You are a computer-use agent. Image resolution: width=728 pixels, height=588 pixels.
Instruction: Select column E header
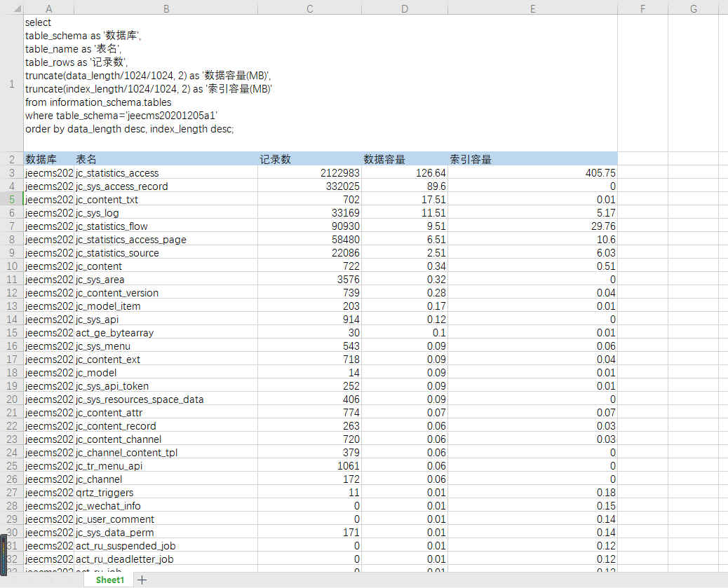(x=533, y=8)
